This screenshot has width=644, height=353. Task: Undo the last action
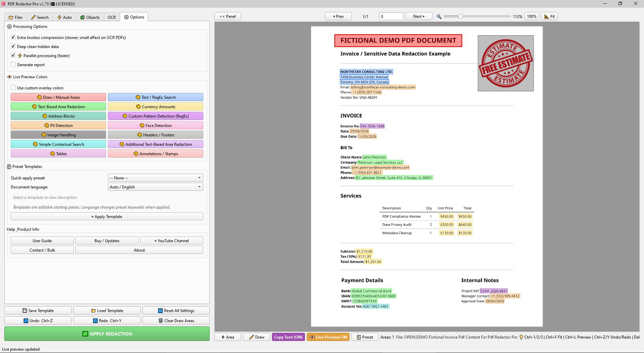click(x=38, y=321)
